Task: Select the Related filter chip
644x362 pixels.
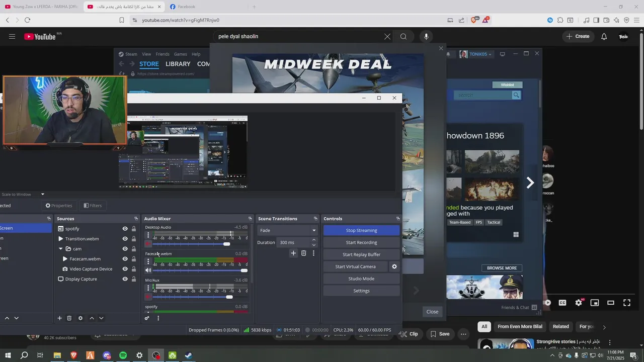Action: (x=561, y=327)
